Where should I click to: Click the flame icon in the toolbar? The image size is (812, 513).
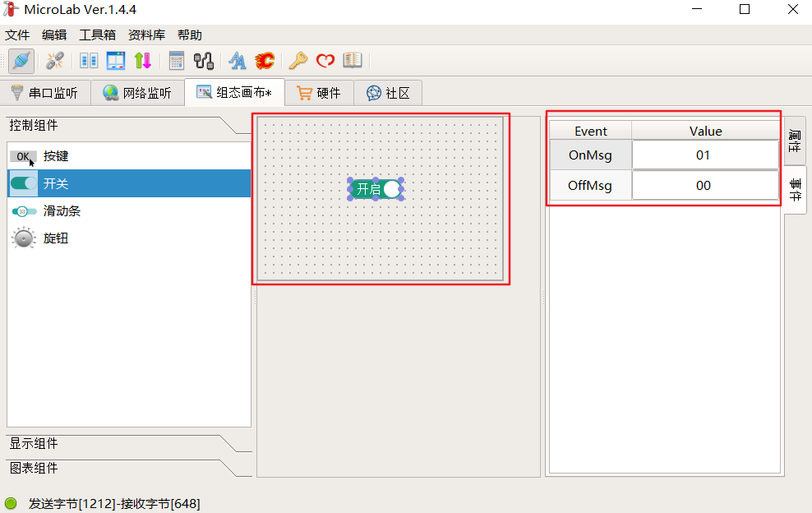(x=263, y=60)
